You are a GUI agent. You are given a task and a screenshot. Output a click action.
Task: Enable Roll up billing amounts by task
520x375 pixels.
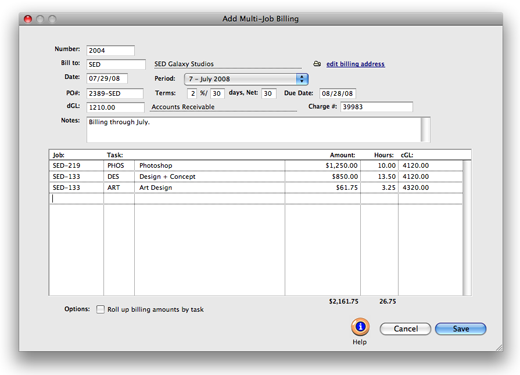pos(100,309)
